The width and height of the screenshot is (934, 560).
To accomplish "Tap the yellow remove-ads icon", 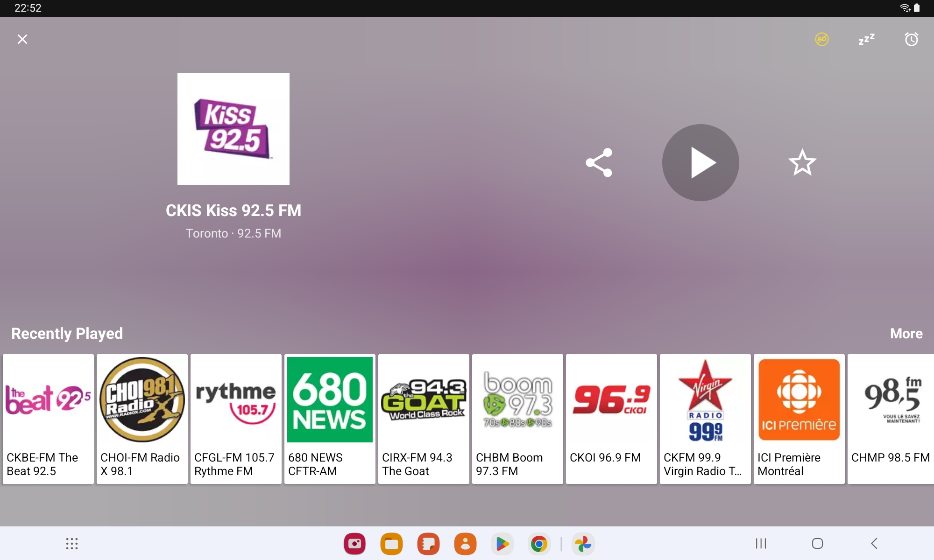I will (x=822, y=39).
